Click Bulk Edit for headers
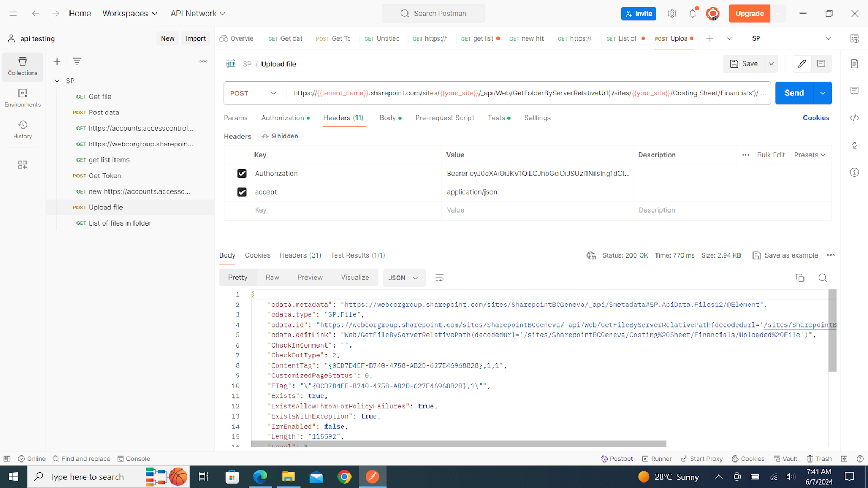Viewport: 868px width, 488px height. point(771,155)
